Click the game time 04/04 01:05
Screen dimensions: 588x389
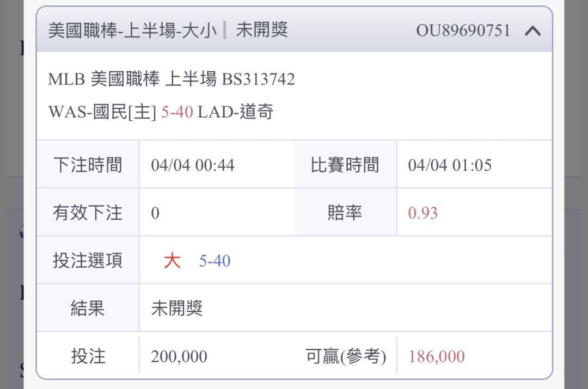[450, 165]
